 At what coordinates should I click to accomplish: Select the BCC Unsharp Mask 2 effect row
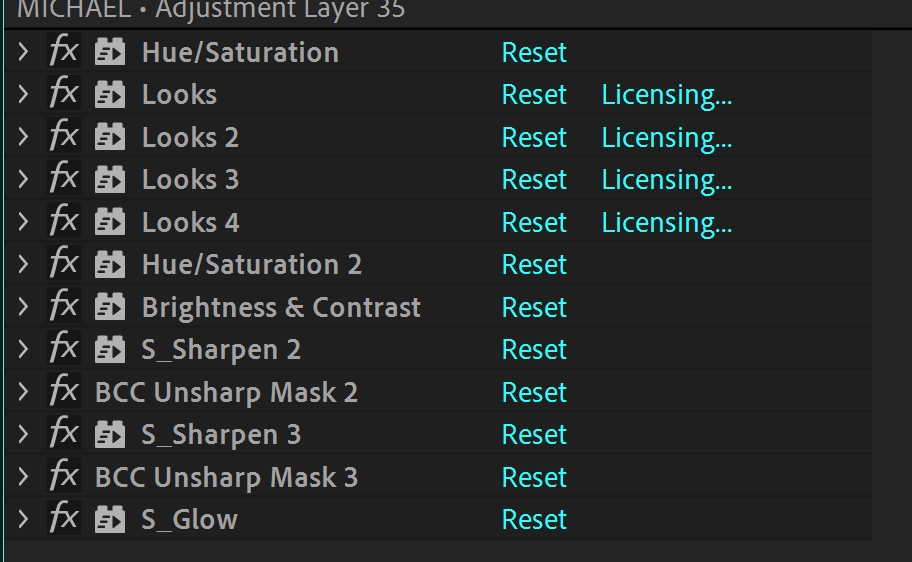[x=438, y=392]
